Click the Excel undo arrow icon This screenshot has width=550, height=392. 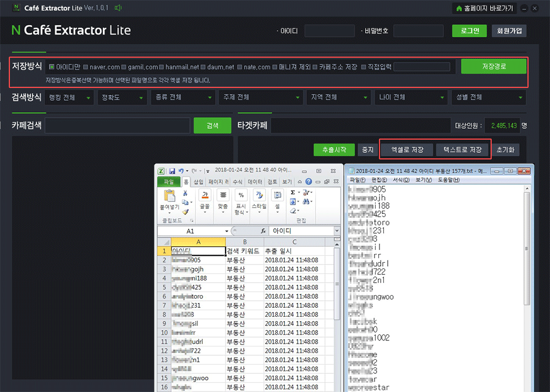tap(181, 171)
